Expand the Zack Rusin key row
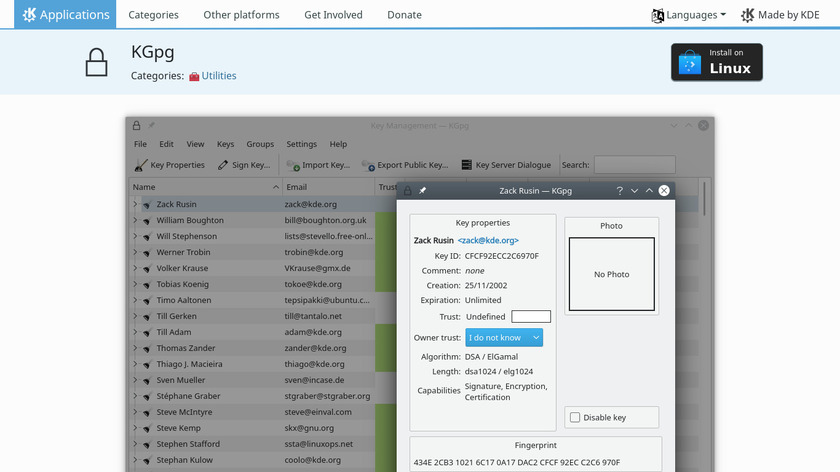Image resolution: width=840 pixels, height=472 pixels. (x=136, y=204)
